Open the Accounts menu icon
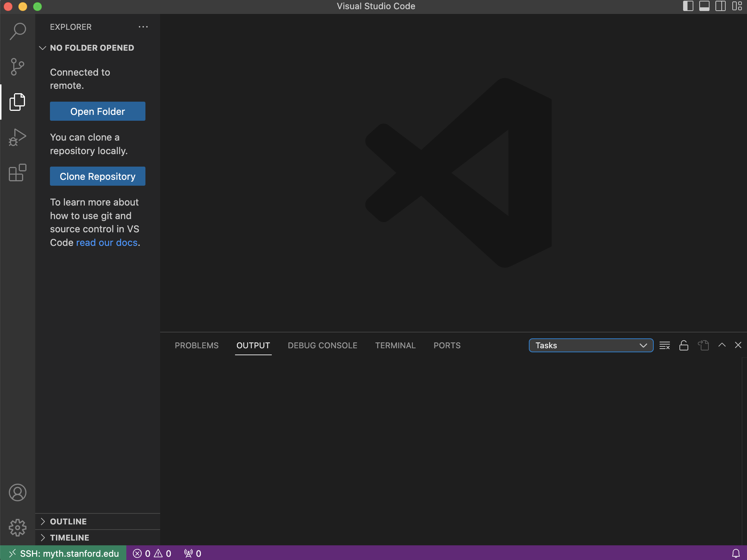This screenshot has height=560, width=747. point(18,492)
